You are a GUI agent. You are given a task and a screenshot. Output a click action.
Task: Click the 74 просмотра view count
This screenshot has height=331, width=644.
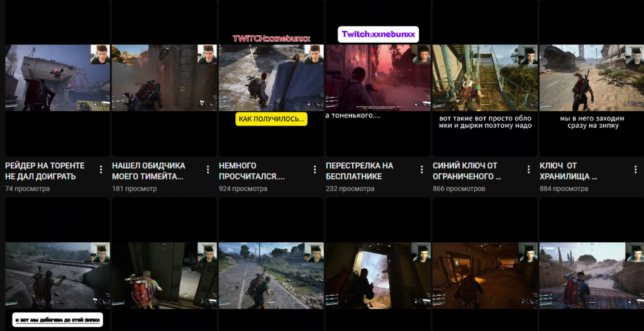point(28,188)
